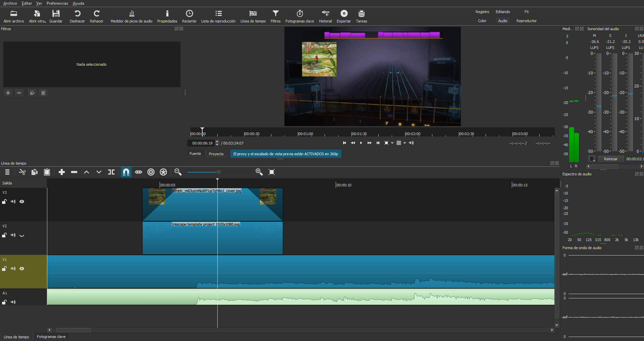The height and width of the screenshot is (341, 644).
Task: Switch to Fotogramas clave bottom tab
Action: (x=51, y=337)
